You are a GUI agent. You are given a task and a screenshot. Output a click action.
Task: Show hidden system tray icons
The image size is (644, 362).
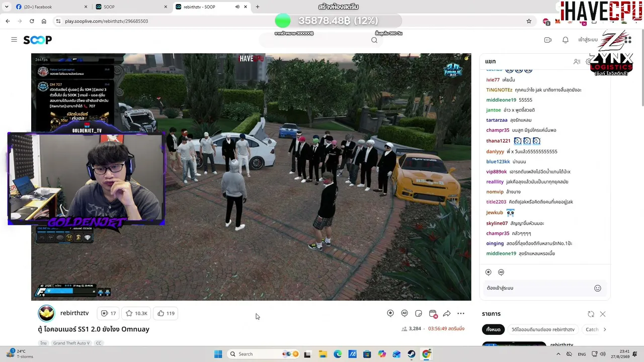[558, 354]
